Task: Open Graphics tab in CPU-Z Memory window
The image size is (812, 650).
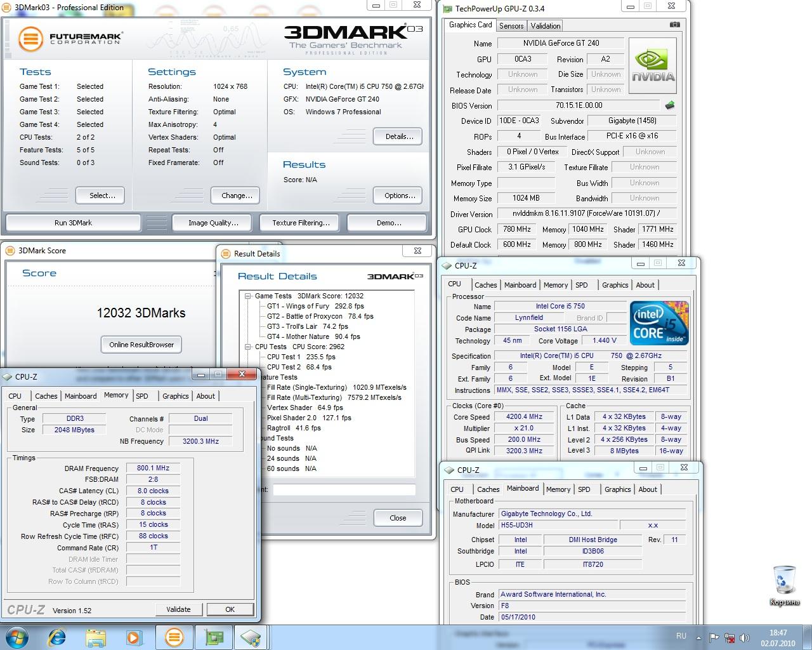Action: pyautogui.click(x=176, y=396)
